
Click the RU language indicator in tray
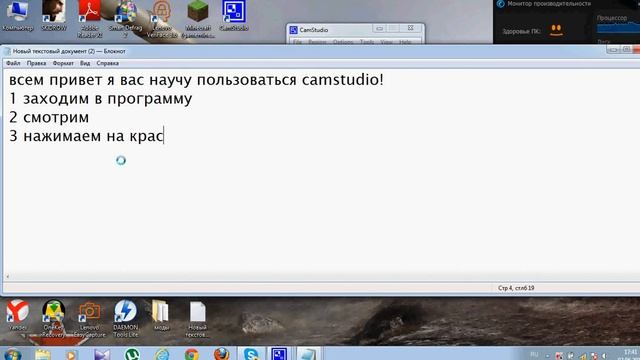tap(534, 354)
